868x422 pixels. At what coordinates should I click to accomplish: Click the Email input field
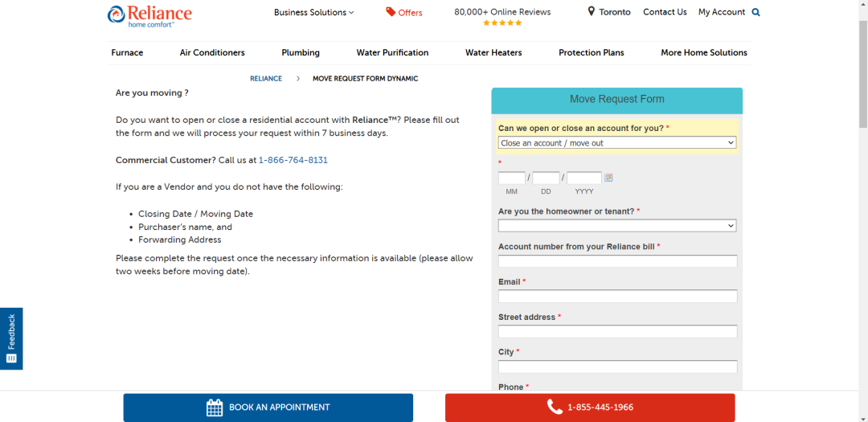point(618,297)
